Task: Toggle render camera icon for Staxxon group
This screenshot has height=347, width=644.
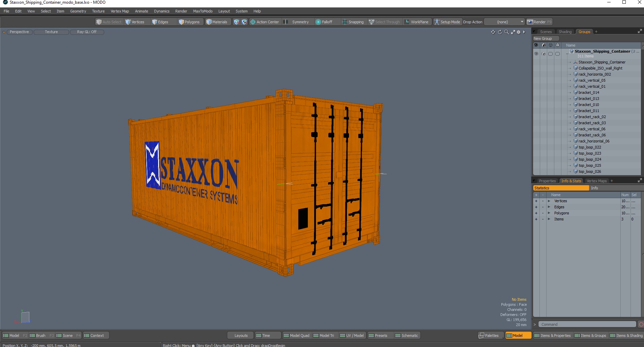Action: click(543, 54)
